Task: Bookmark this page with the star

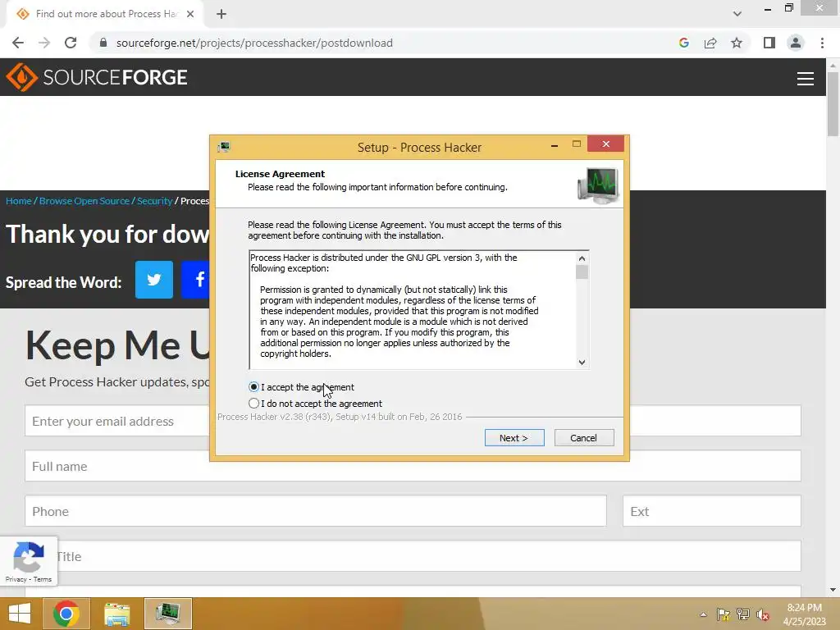Action: pyautogui.click(x=737, y=43)
